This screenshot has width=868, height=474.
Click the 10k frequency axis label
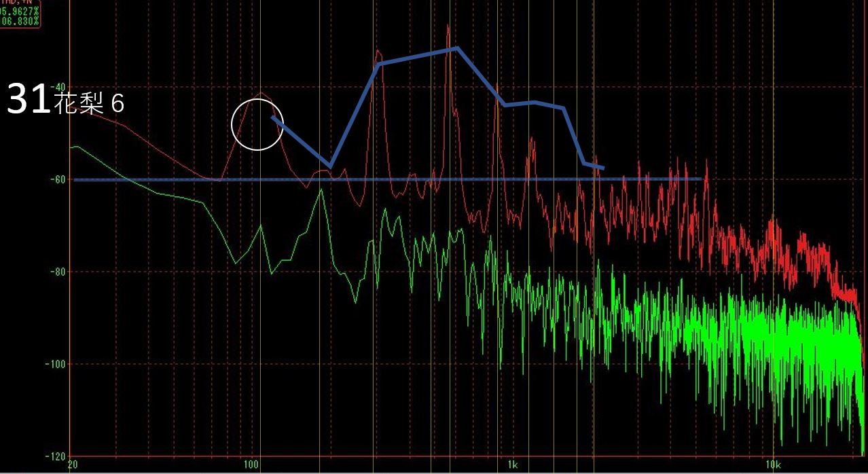(773, 466)
